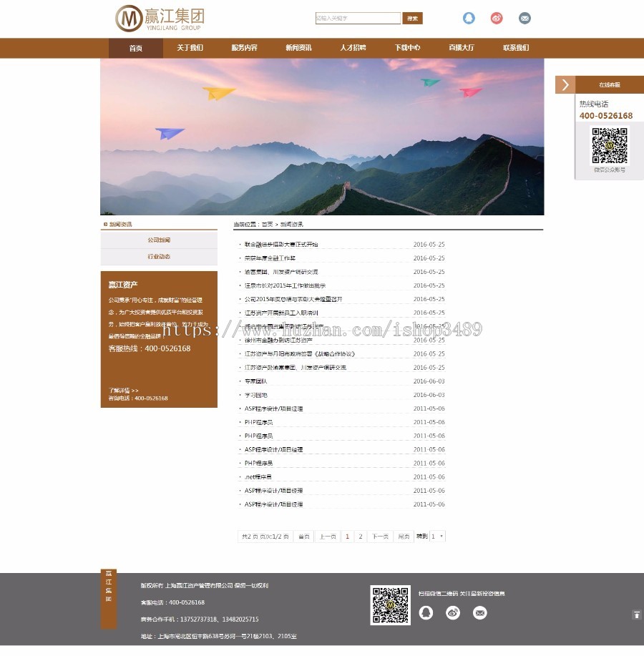Viewport: 644px width, 656px height.
Task: Open the 下载中心 nav item
Action: click(x=408, y=48)
